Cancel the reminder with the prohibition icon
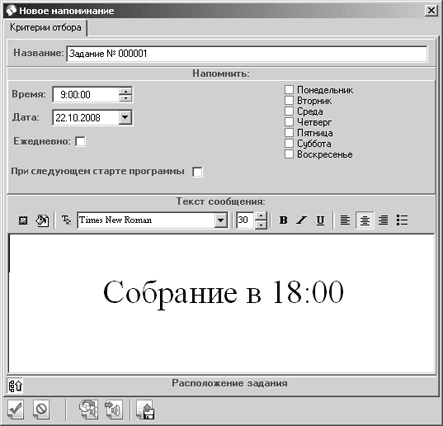This screenshot has height=426, width=443. (x=41, y=409)
